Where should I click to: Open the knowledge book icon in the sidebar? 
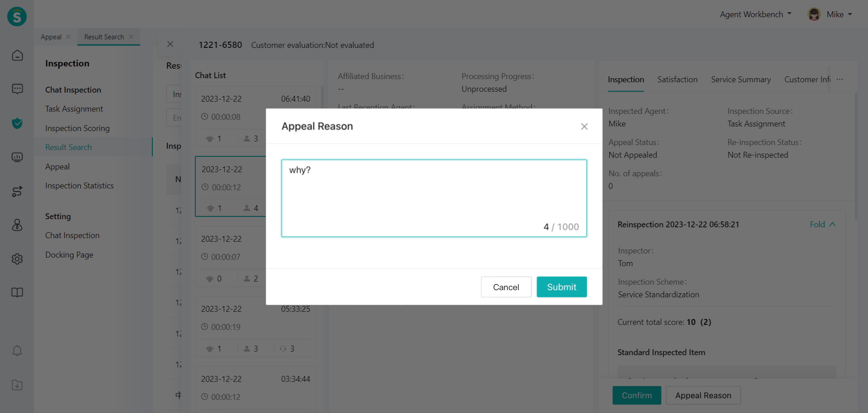(17, 292)
